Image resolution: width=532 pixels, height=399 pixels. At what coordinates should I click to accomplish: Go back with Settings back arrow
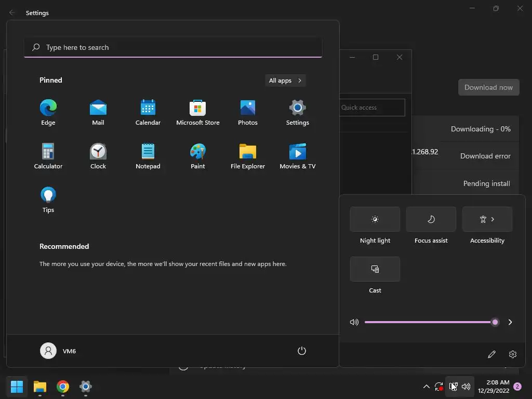(12, 12)
